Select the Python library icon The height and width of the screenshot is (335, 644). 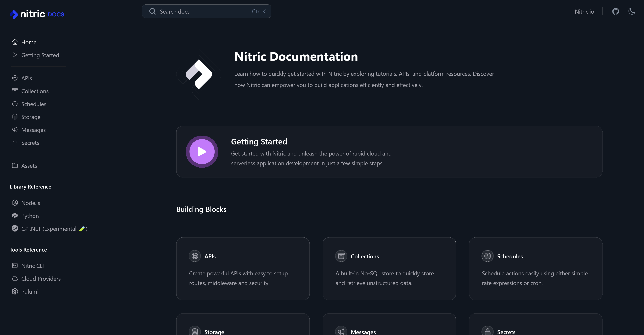coord(15,216)
